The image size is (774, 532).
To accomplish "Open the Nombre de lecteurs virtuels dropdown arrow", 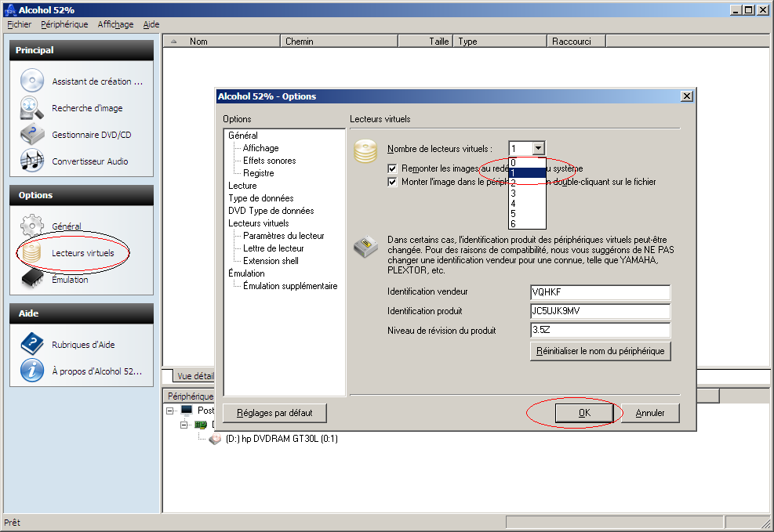I will 539,148.
